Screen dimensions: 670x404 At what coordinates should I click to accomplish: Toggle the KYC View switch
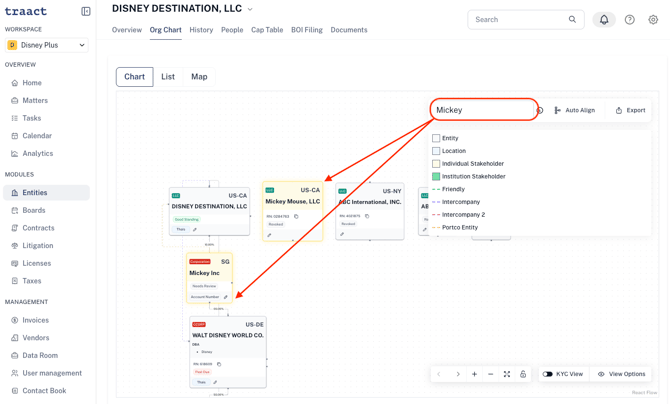point(547,374)
